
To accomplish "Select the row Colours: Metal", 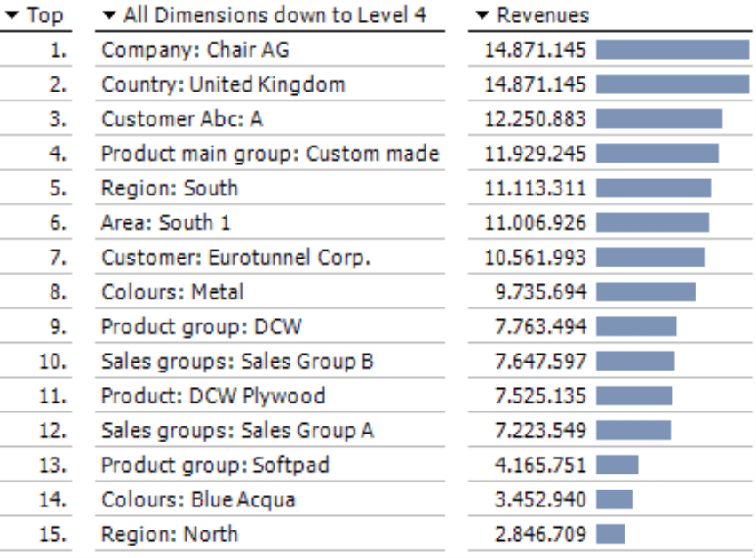I will pyautogui.click(x=172, y=292).
